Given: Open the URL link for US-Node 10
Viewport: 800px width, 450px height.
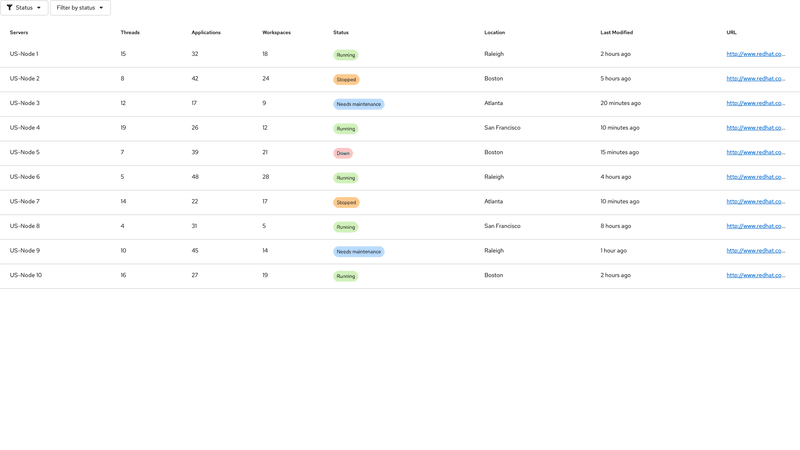Looking at the screenshot, I should tap(755, 275).
